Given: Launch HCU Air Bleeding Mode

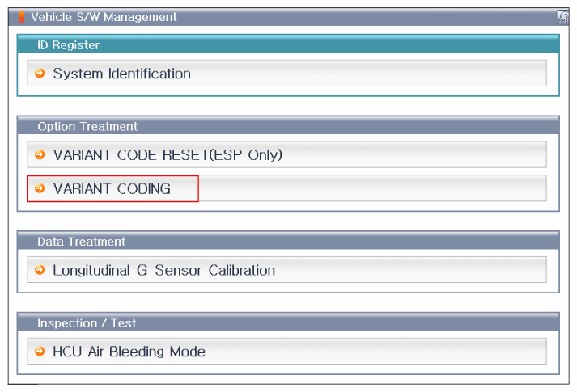Looking at the screenshot, I should tap(129, 352).
